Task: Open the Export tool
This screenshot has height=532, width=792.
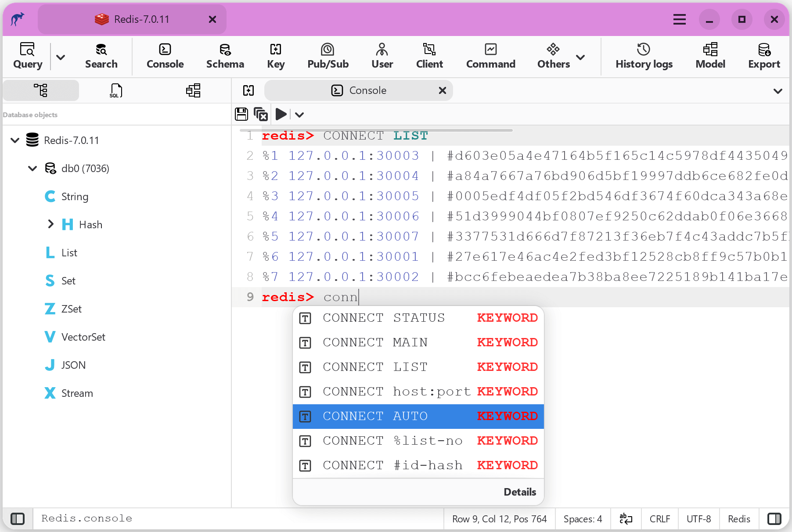Action: click(764, 56)
